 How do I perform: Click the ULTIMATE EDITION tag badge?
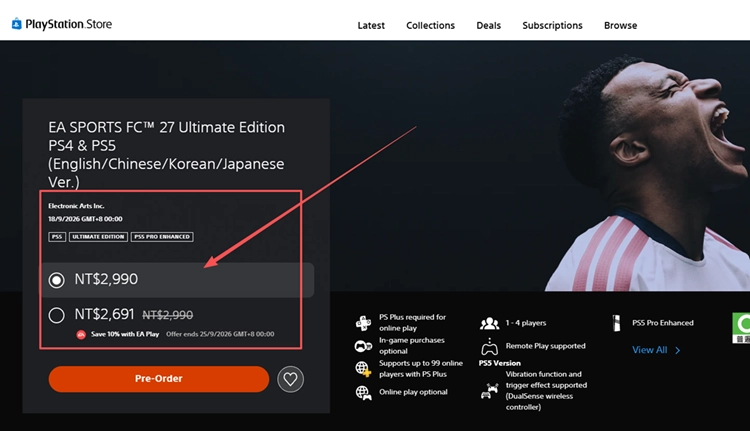(x=98, y=237)
